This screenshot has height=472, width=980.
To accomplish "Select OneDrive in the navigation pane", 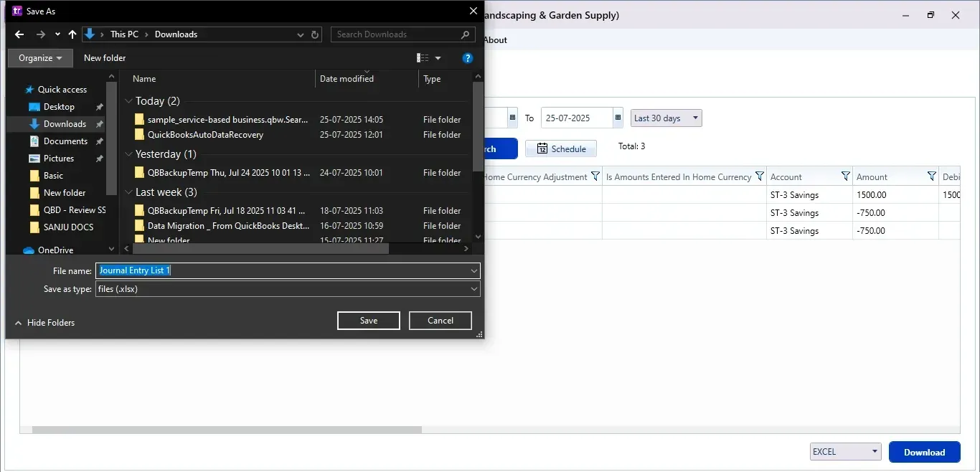I will click(x=56, y=250).
